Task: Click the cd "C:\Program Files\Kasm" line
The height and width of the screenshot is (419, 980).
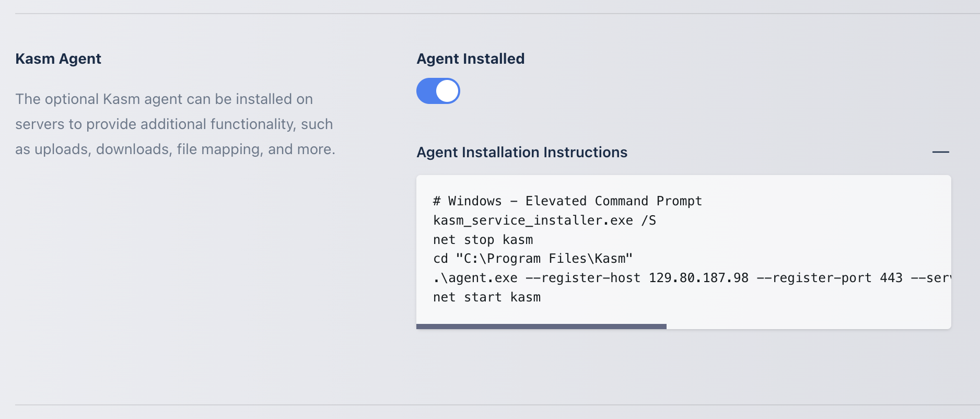Action: (532, 259)
